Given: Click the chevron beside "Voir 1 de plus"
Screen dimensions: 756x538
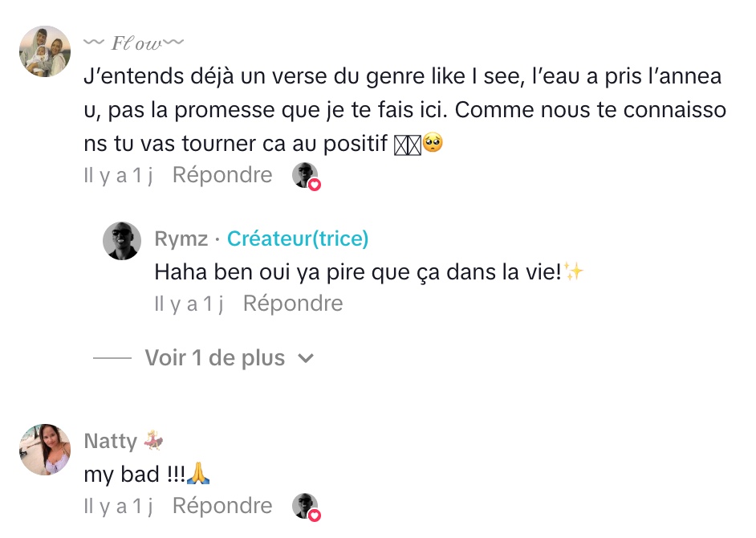Looking at the screenshot, I should click(305, 358).
